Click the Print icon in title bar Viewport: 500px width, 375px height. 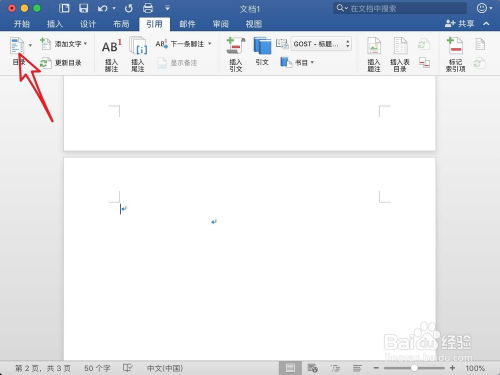tap(148, 8)
